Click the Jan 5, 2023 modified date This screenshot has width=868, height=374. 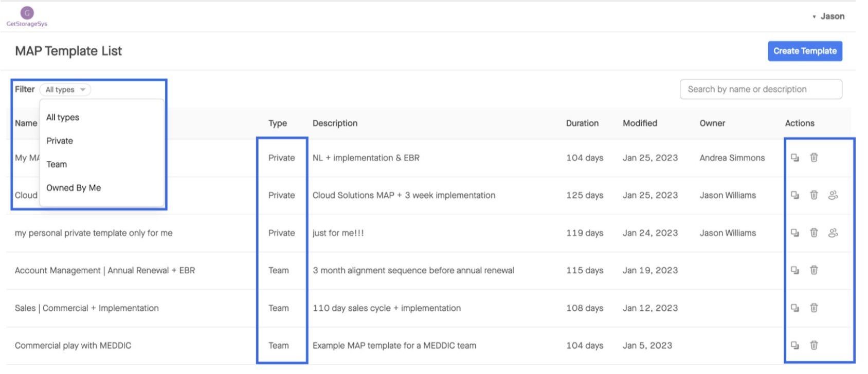click(x=647, y=345)
